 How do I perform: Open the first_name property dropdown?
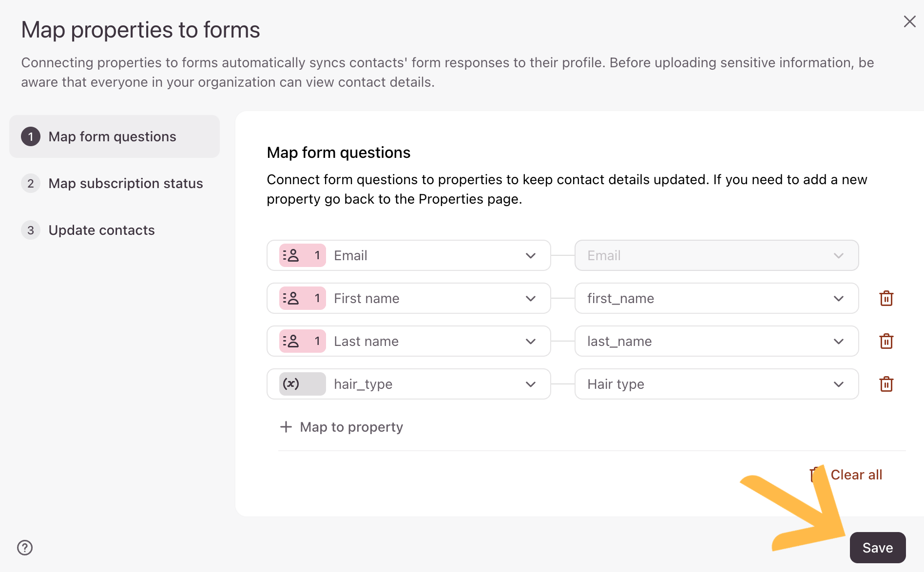pyautogui.click(x=838, y=298)
